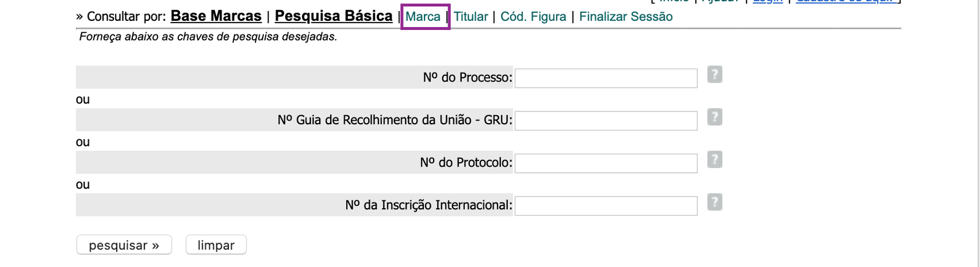Click the Nº da Inscrição Internacional field

click(606, 206)
